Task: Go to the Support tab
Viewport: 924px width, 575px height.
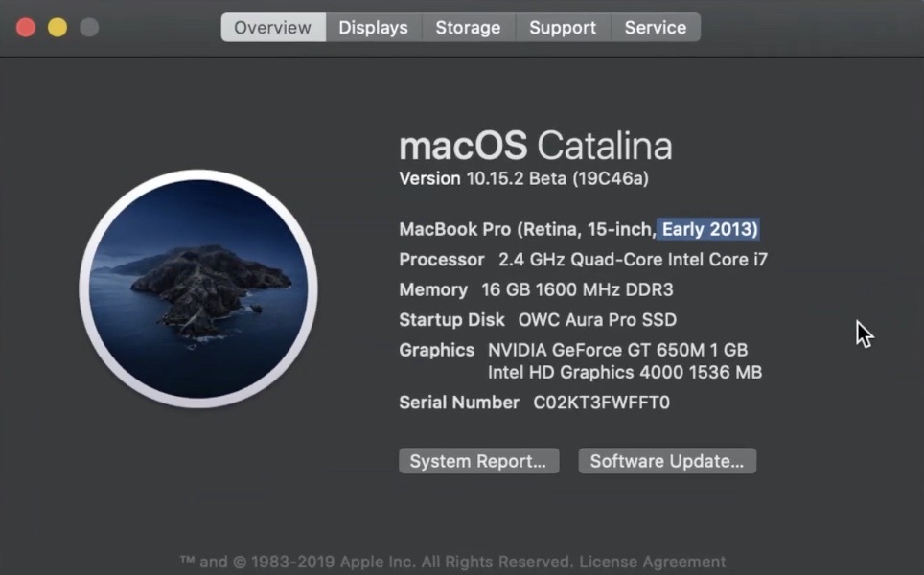Action: pos(563,28)
